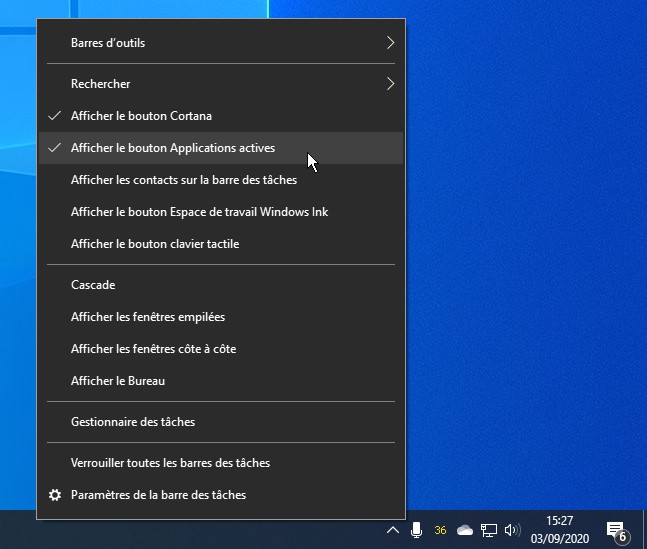The width and height of the screenshot is (647, 549).
Task: Choose Cascade from the context menu
Action: [x=93, y=285]
